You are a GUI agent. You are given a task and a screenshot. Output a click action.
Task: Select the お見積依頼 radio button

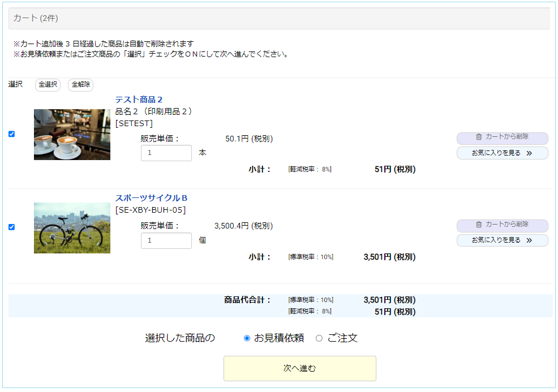point(247,338)
